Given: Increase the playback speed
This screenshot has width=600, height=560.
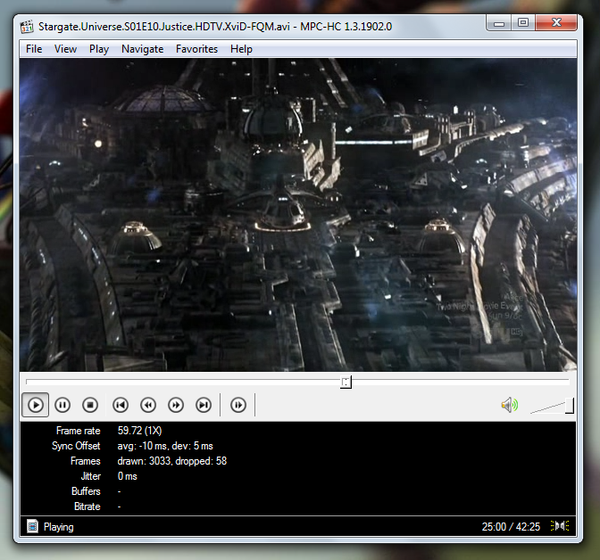Looking at the screenshot, I should pyautogui.click(x=176, y=405).
